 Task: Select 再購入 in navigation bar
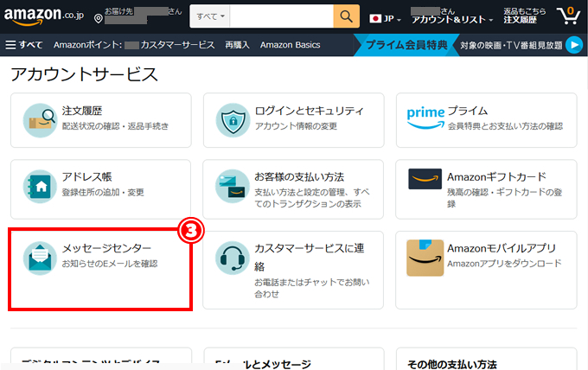[x=237, y=45]
